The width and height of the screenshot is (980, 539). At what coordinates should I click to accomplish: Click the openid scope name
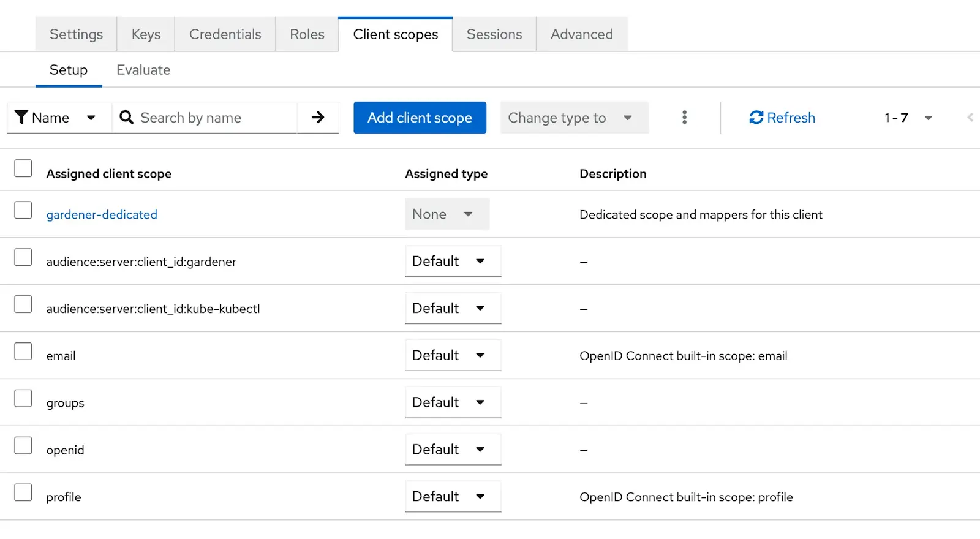(66, 450)
